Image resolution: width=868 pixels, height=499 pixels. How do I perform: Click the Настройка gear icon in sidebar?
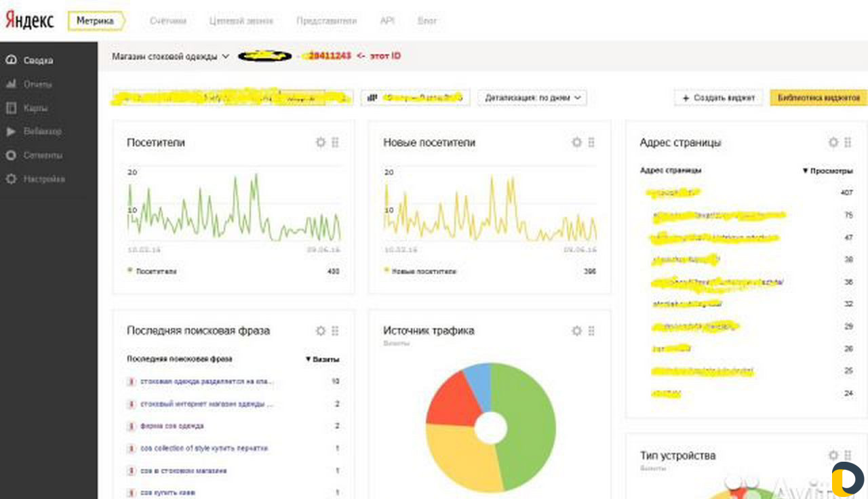pyautogui.click(x=11, y=179)
